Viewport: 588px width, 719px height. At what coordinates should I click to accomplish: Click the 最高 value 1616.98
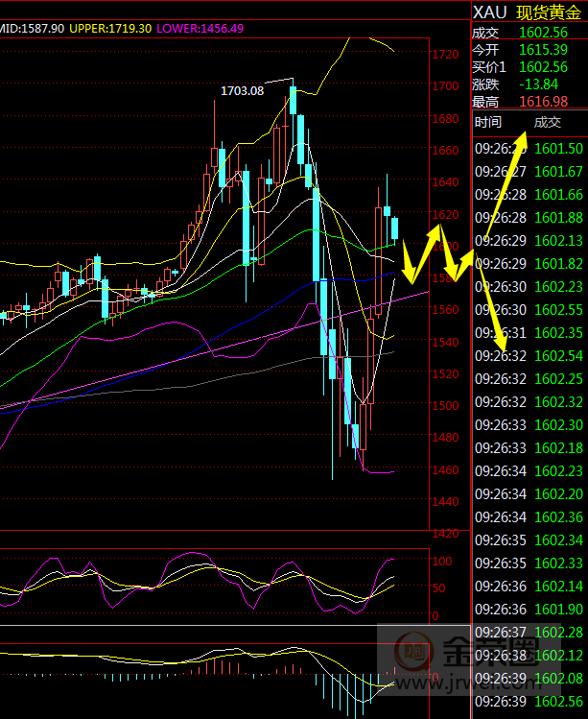coord(541,101)
